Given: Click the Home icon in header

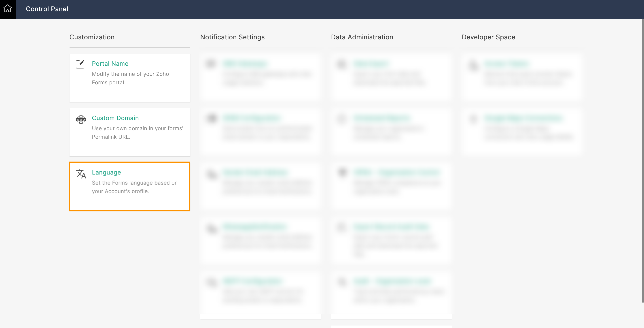Looking at the screenshot, I should pyautogui.click(x=8, y=9).
